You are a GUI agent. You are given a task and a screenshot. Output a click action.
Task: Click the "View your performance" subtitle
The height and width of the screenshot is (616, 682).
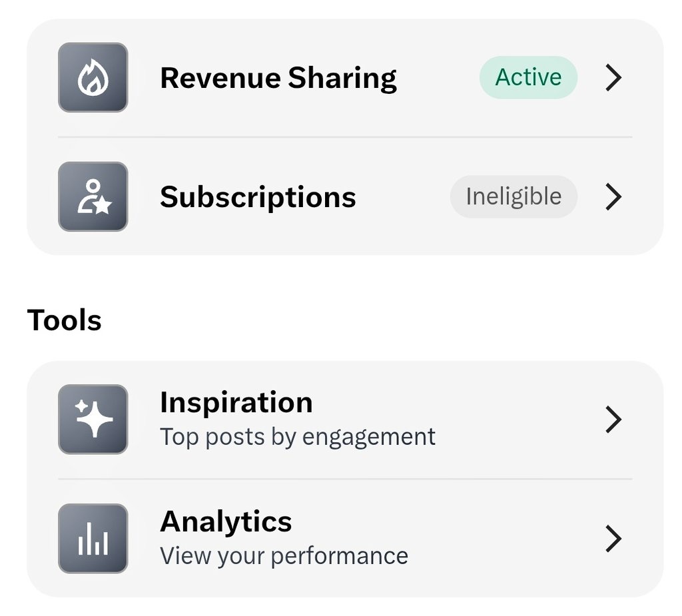click(x=284, y=555)
